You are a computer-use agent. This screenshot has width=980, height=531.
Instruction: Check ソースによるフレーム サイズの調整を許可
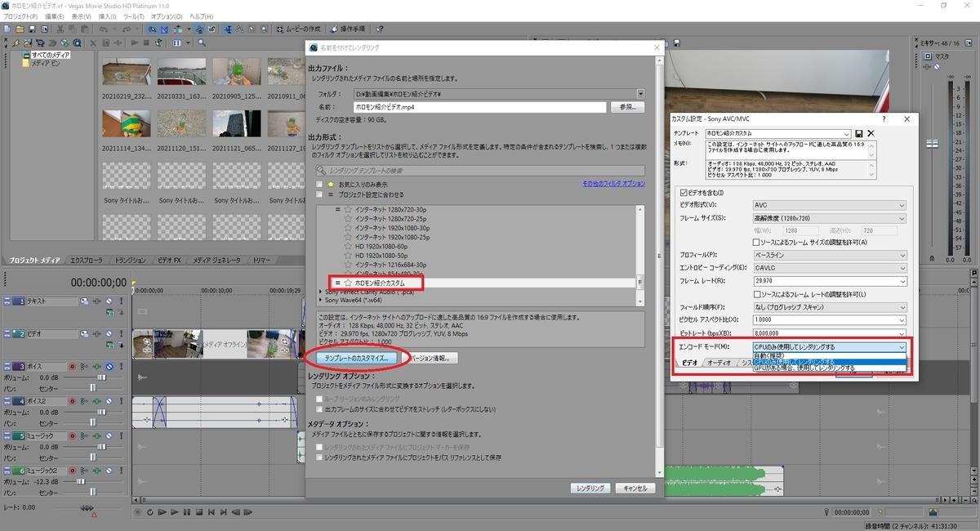(756, 242)
